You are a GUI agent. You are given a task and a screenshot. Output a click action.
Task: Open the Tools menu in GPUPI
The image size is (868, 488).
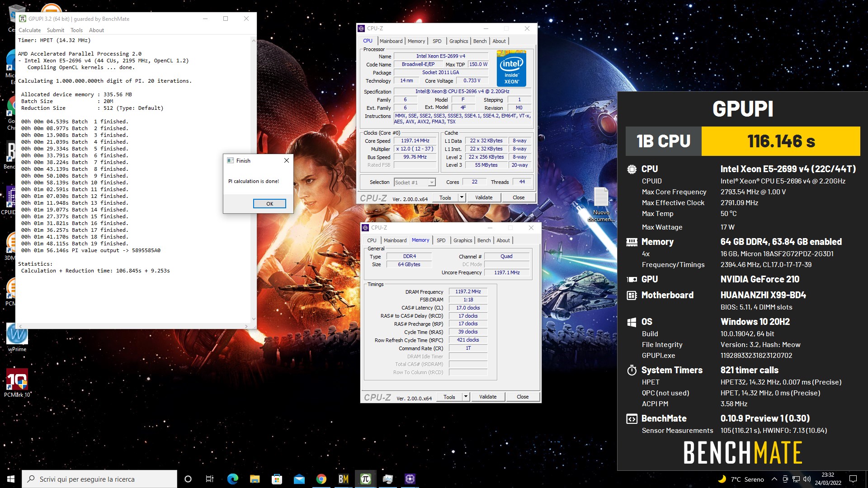tap(76, 30)
